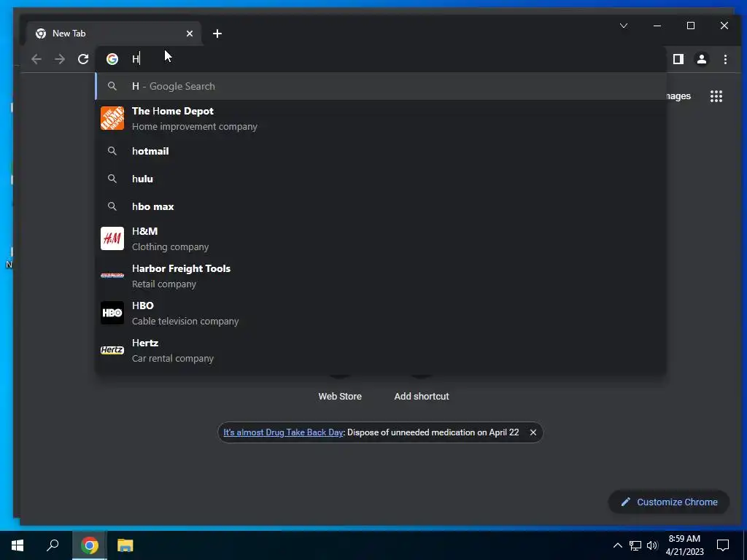Click the Google G icon in address bar
The height and width of the screenshot is (560, 747).
coord(112,59)
